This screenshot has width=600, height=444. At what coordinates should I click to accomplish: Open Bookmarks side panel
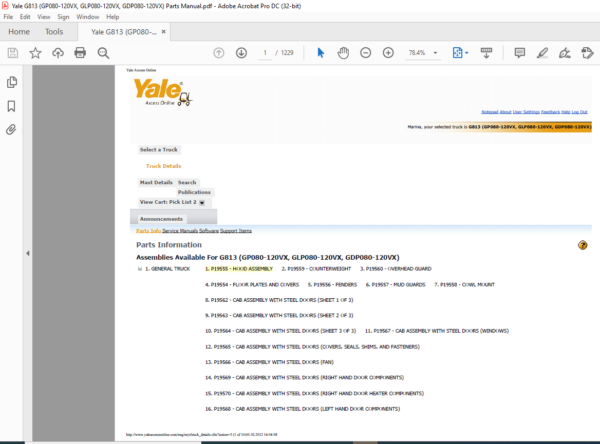pyautogui.click(x=11, y=106)
